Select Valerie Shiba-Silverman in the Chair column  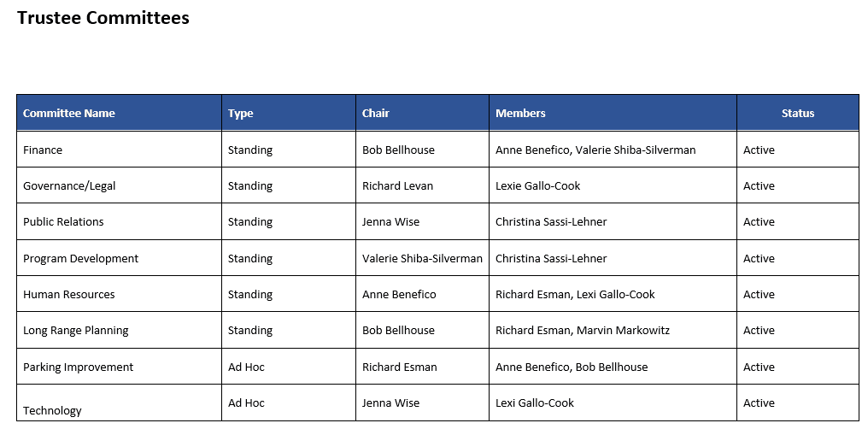(x=422, y=259)
